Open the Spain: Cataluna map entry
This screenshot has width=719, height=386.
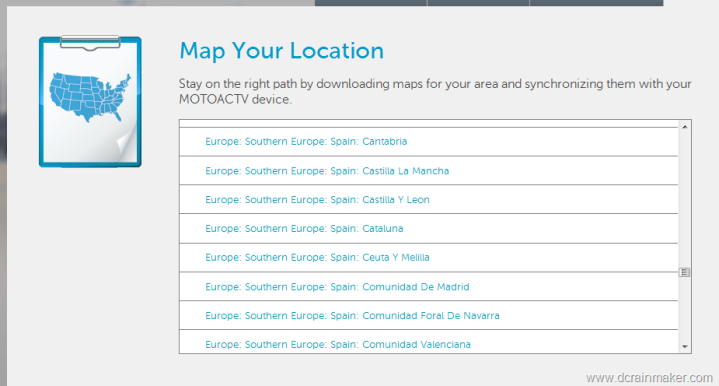click(304, 228)
